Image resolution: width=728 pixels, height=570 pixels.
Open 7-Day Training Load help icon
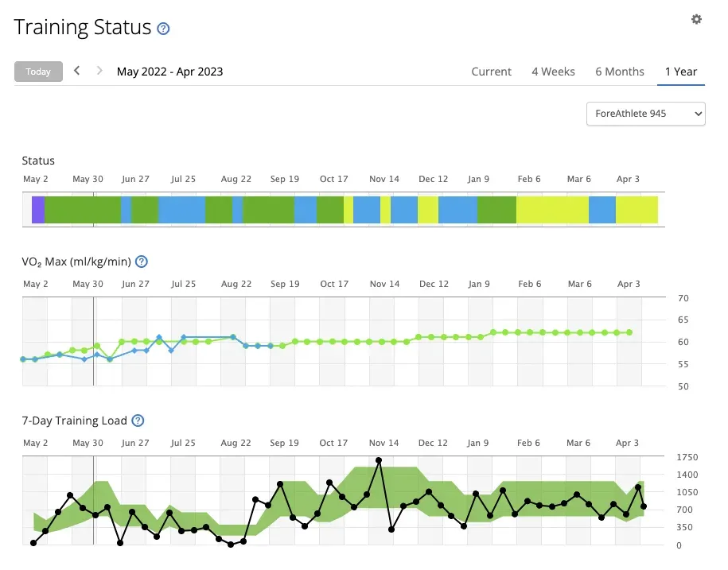[x=138, y=421]
